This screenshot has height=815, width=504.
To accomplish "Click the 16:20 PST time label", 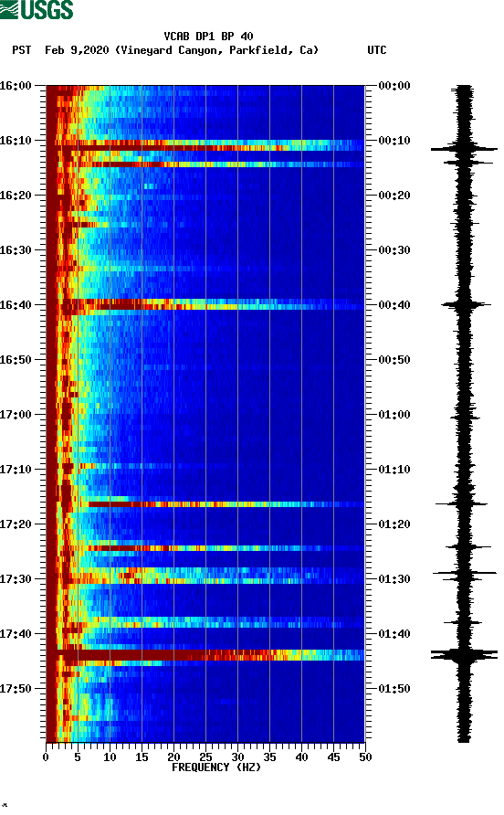I will point(16,195).
